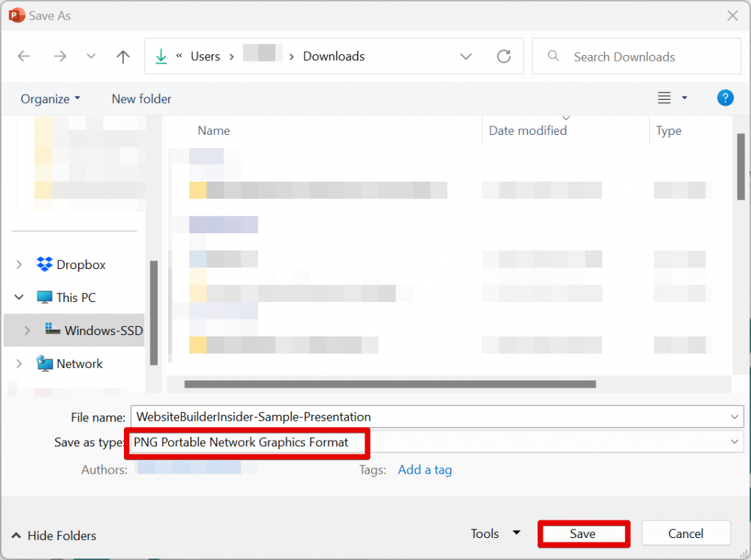Click the green Downloads icon in address bar
This screenshot has height=560, width=751.
(161, 56)
